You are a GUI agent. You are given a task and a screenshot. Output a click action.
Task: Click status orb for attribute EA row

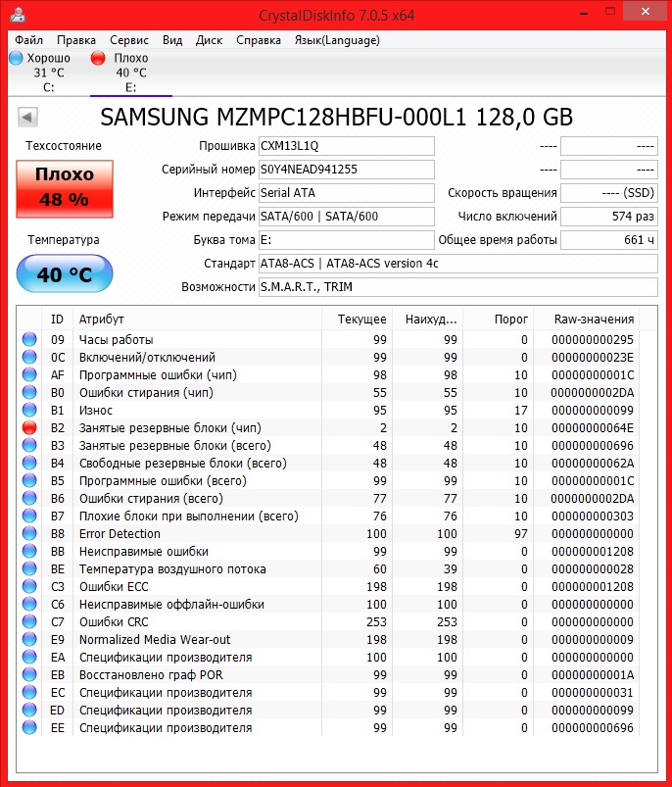click(29, 657)
